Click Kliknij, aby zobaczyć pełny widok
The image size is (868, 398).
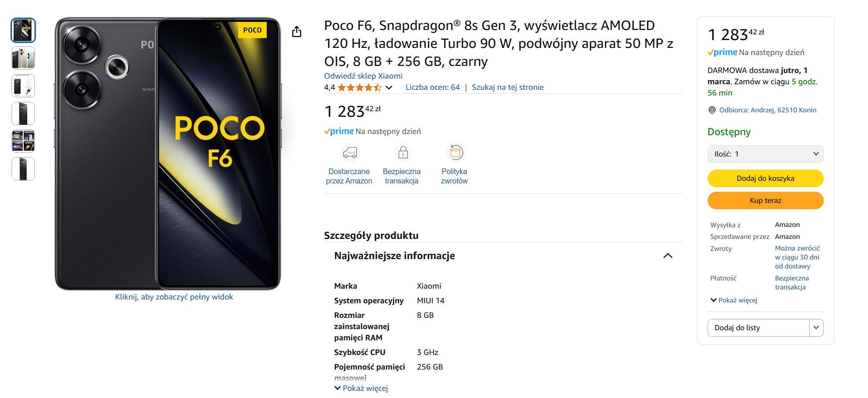pos(174,297)
